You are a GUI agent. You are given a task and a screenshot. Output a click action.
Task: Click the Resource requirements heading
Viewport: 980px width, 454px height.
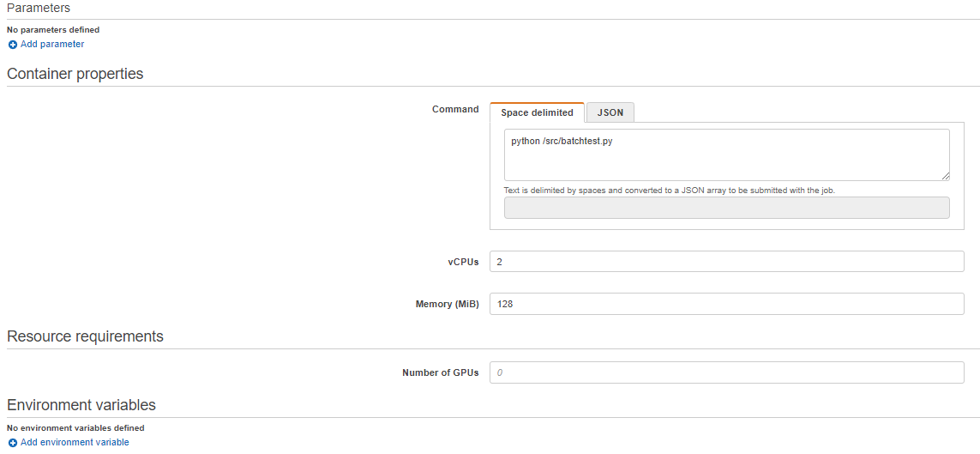coord(85,336)
